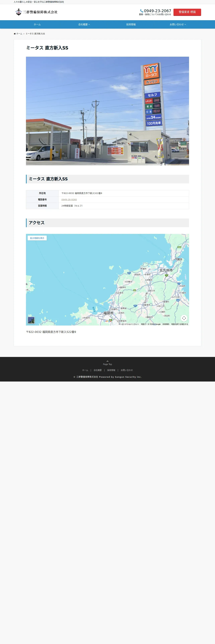Screen dimensions: 215x644
Task: Click the Sangun Security company logo
Action: pyautogui.click(x=36, y=12)
